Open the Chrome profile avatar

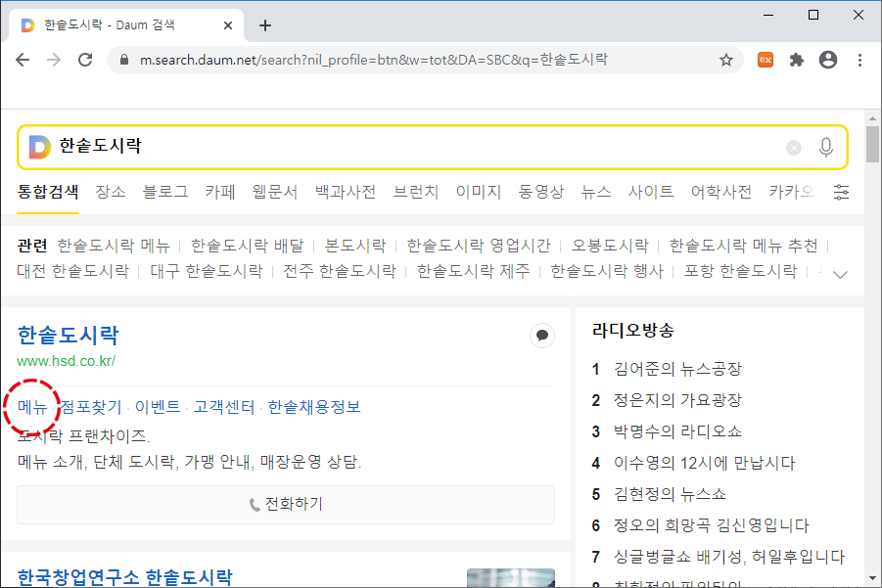click(828, 60)
